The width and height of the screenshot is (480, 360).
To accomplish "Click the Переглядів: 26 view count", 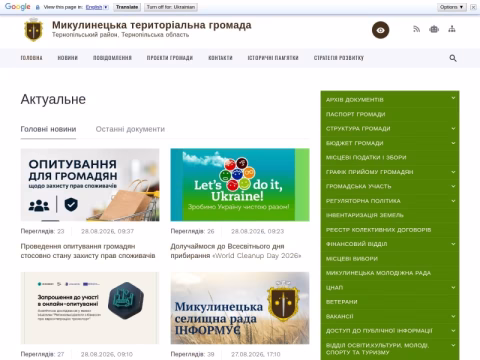I will click(192, 231).
